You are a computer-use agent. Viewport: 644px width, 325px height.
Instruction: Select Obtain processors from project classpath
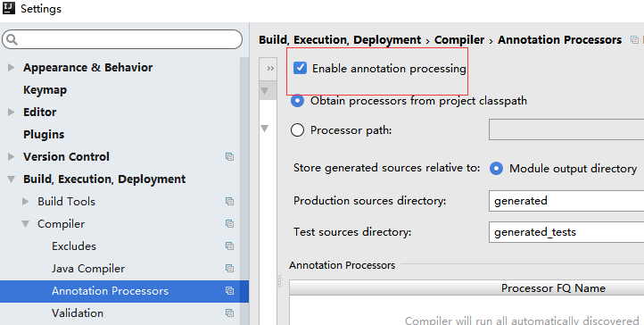[x=297, y=101]
